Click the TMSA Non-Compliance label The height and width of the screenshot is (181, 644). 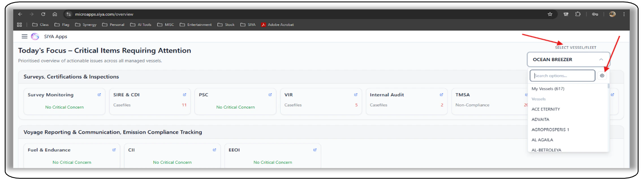click(472, 105)
